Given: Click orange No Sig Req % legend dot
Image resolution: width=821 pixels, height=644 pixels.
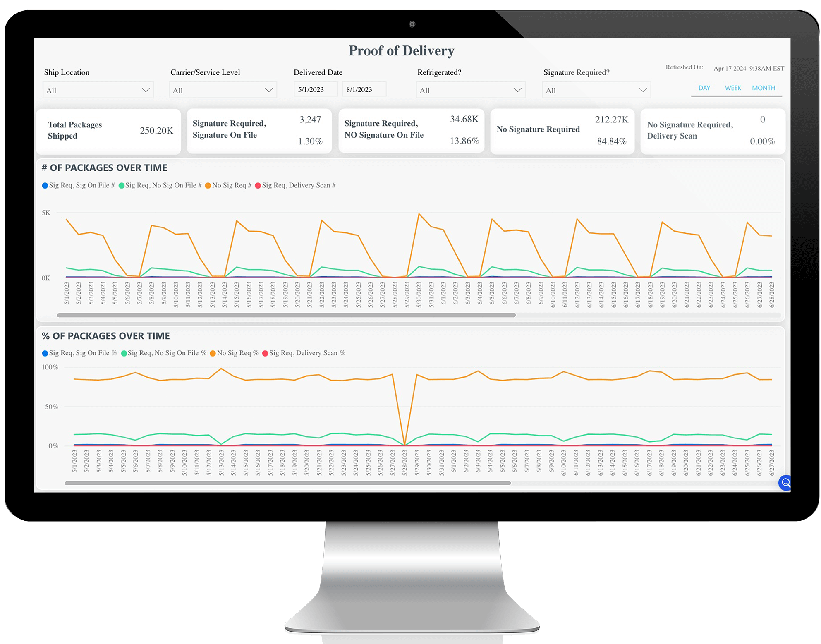Looking at the screenshot, I should [x=213, y=353].
